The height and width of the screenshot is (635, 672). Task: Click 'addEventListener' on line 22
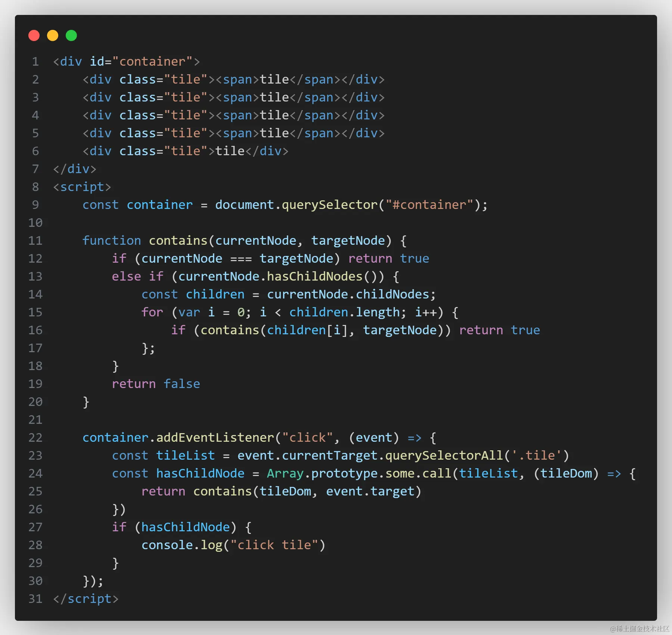215,438
